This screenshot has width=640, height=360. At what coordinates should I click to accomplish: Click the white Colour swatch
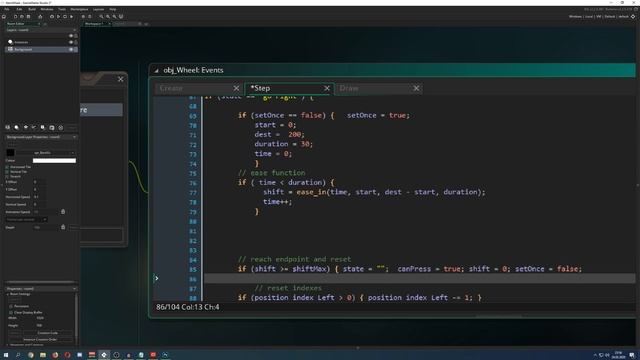pos(54,160)
